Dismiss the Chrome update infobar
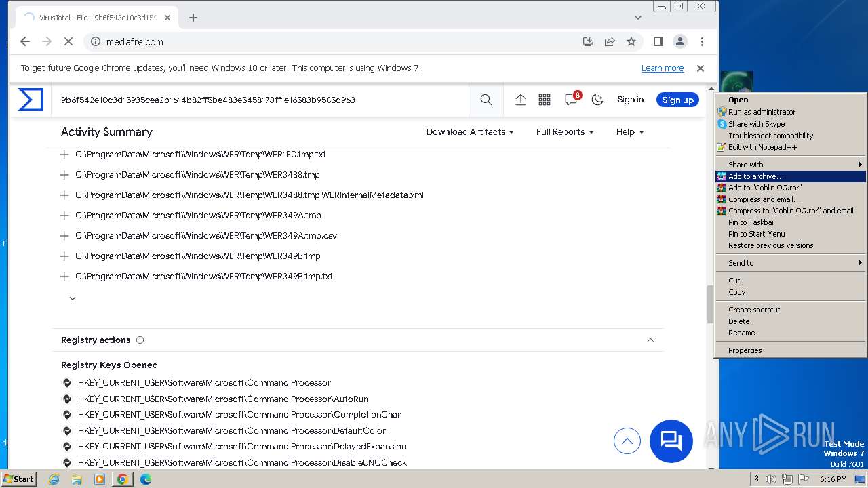Viewport: 868px width, 488px height. (701, 68)
